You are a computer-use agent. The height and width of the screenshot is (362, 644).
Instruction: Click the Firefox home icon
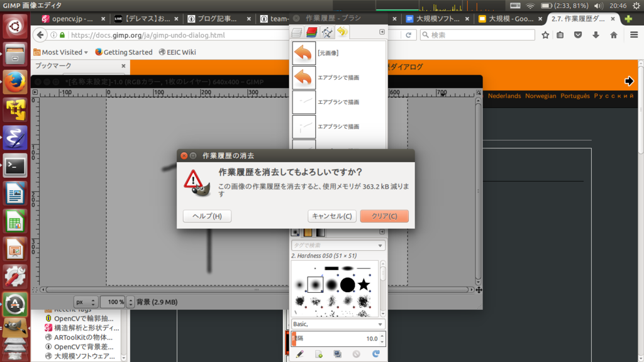[614, 35]
